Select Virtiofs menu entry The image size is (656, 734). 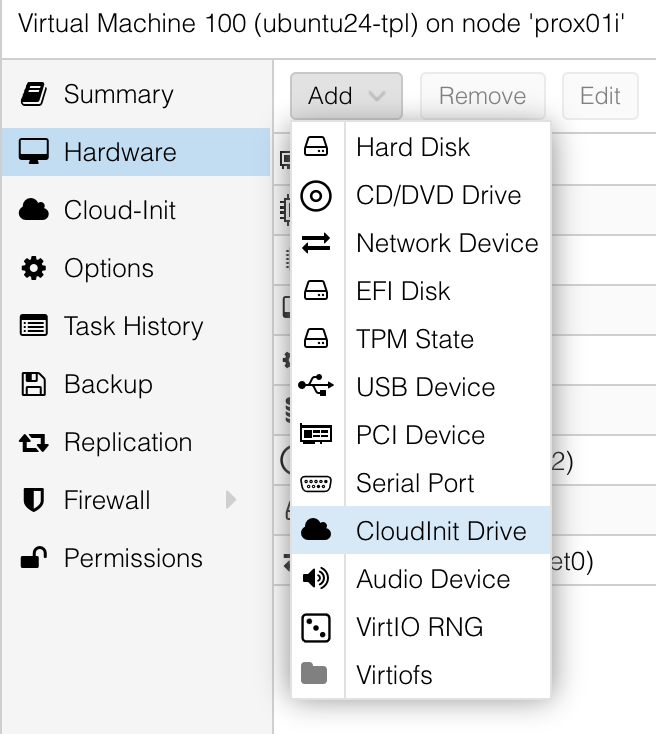420,675
